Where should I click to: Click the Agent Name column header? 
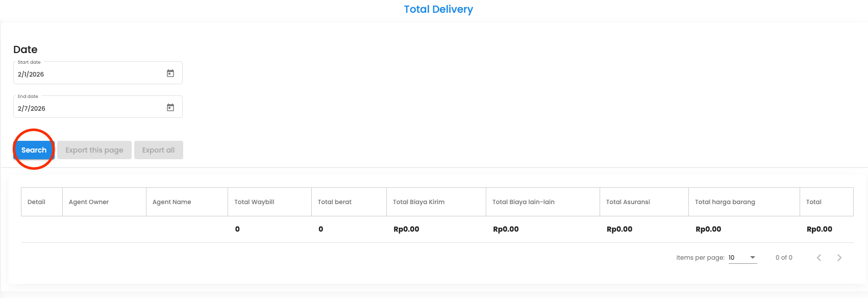pos(172,202)
